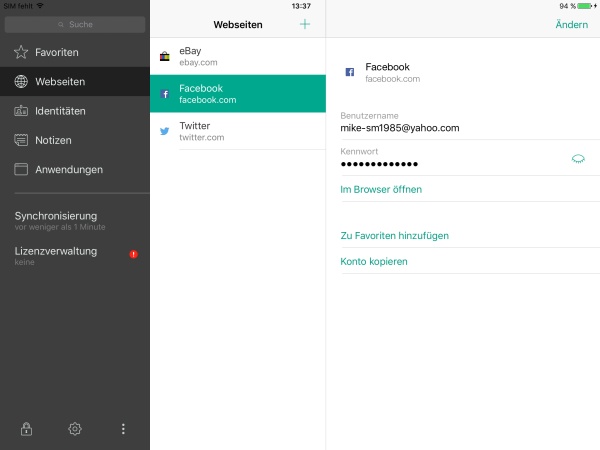Screen dimensions: 600x450
Task: Click Zu Favoriten hinzufügen
Action: 395,236
